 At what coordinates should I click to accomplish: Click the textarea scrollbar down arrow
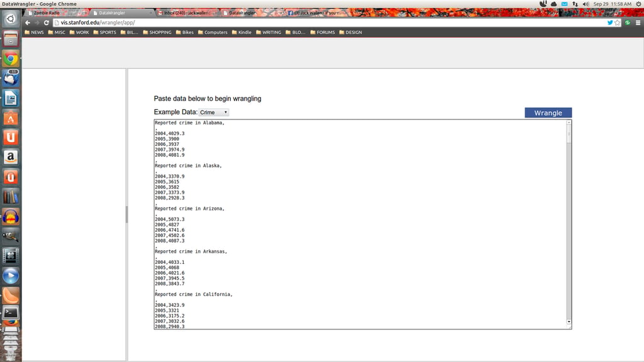[x=569, y=322]
